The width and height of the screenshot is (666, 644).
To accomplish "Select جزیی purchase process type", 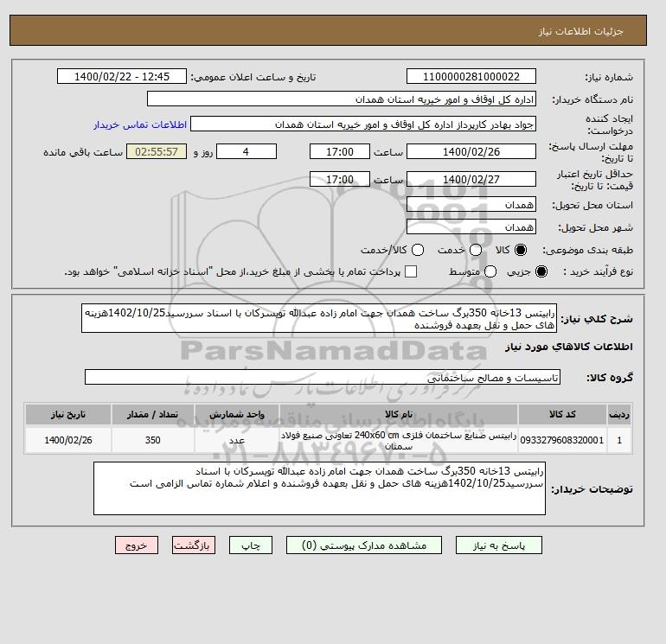I will pos(541,271).
